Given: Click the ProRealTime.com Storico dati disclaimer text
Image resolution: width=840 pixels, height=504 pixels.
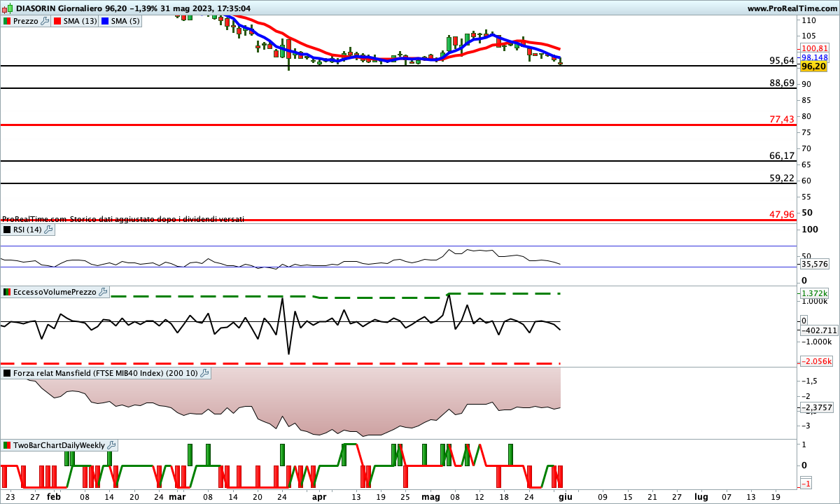Looking at the screenshot, I should pyautogui.click(x=123, y=219).
